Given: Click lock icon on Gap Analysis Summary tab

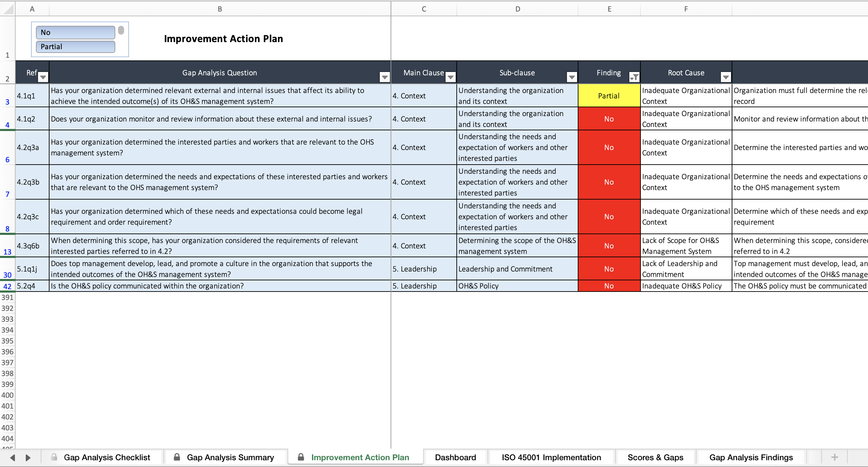Looking at the screenshot, I should 177,457.
